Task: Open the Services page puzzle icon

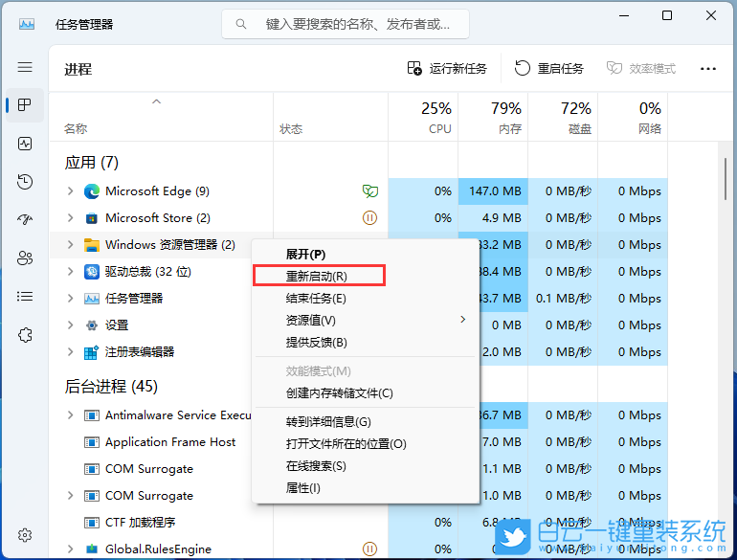Action: pyautogui.click(x=25, y=335)
